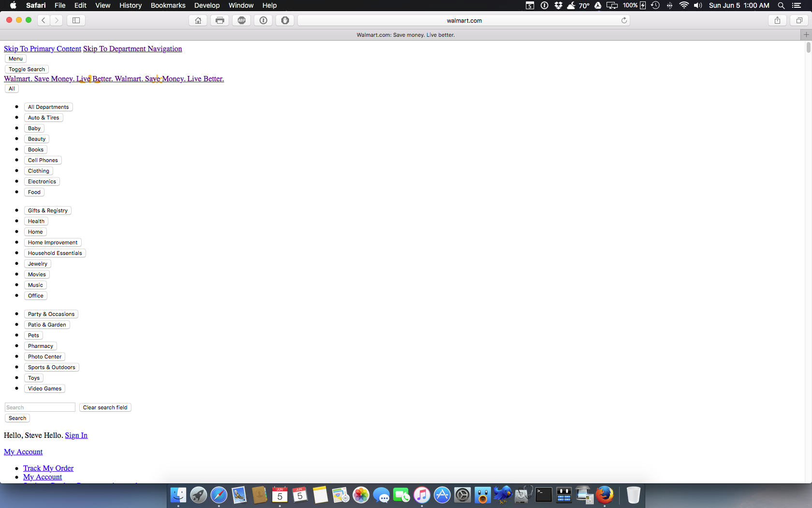Open Finder from the Dock
Image resolution: width=812 pixels, height=508 pixels.
[178, 495]
